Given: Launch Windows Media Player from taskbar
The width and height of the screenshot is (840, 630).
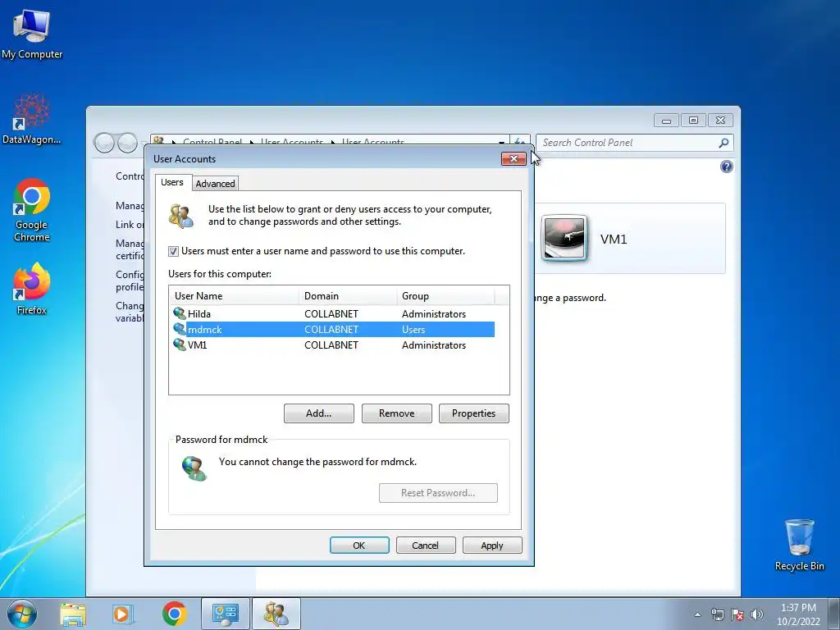Looking at the screenshot, I should pyautogui.click(x=121, y=614).
